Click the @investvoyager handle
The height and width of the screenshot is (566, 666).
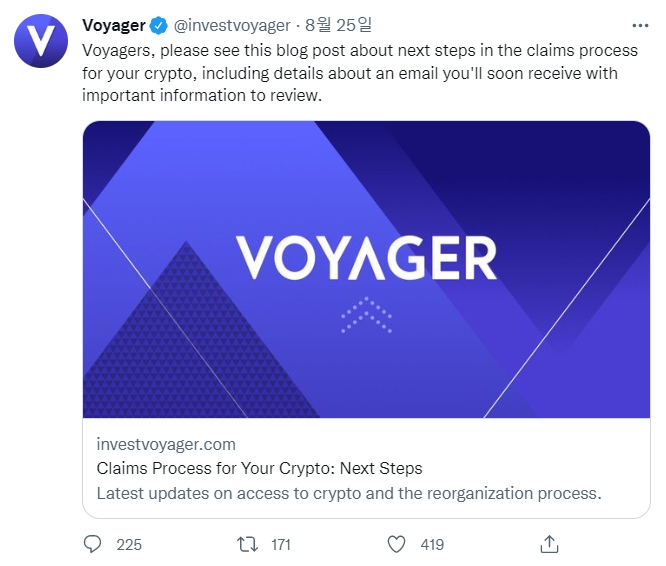tap(232, 26)
